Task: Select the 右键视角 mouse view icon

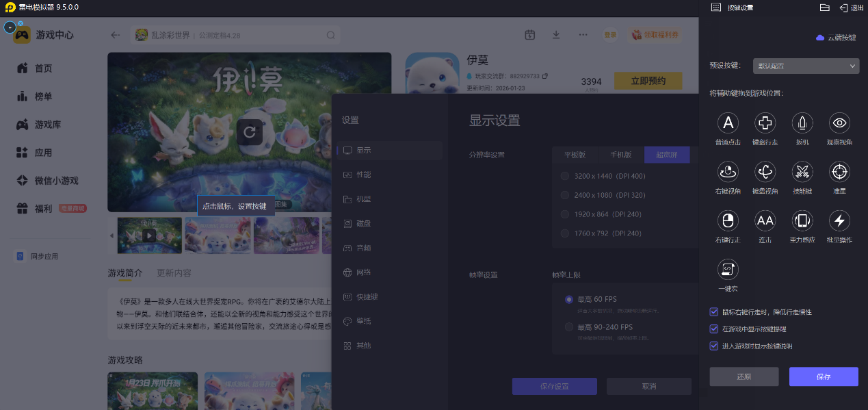Action: 728,172
